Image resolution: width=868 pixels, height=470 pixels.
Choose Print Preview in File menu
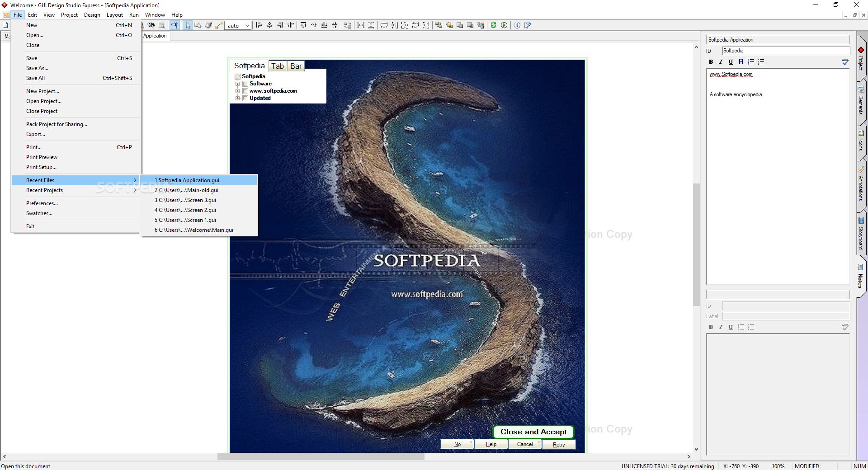[75, 157]
